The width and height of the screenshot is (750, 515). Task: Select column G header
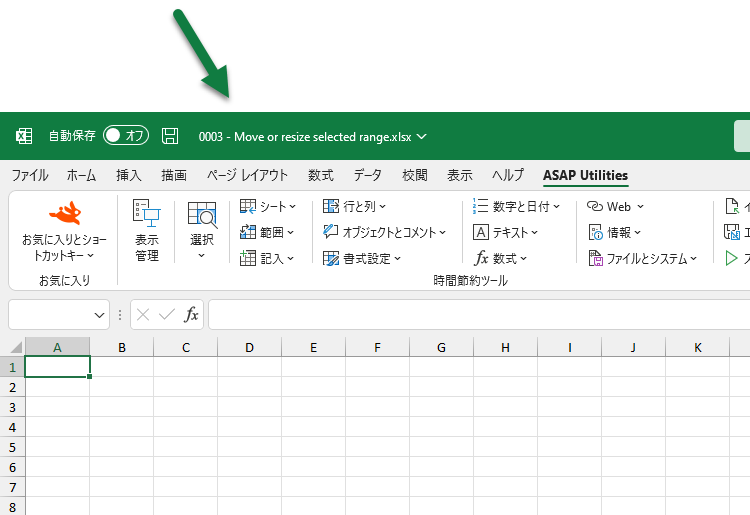click(x=441, y=348)
